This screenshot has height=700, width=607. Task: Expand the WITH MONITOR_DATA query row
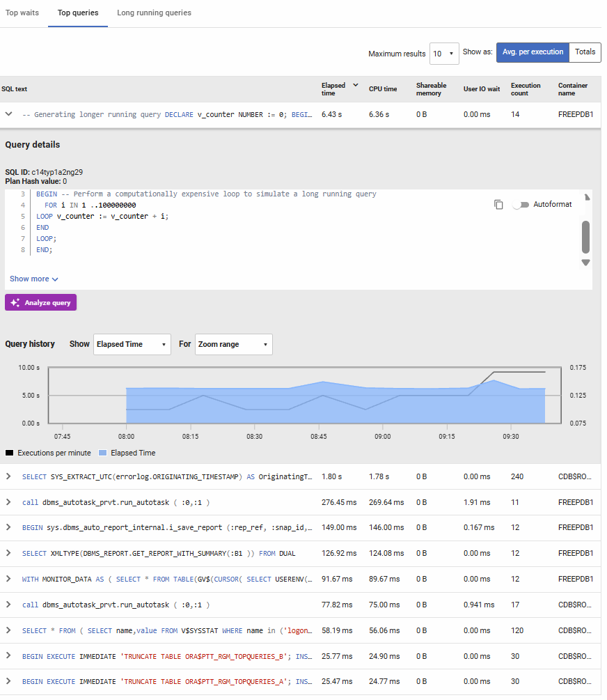(x=9, y=579)
